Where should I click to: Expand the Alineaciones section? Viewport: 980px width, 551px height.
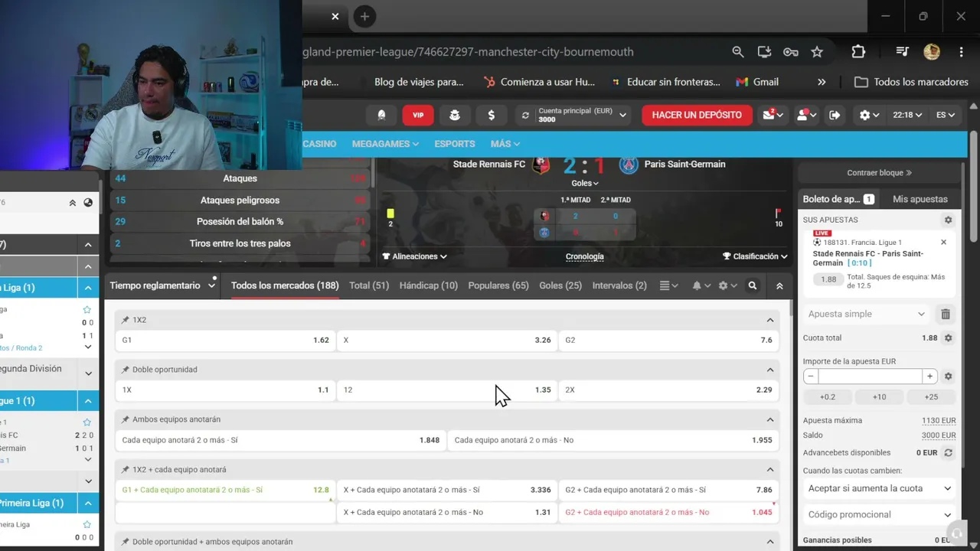[x=414, y=256]
